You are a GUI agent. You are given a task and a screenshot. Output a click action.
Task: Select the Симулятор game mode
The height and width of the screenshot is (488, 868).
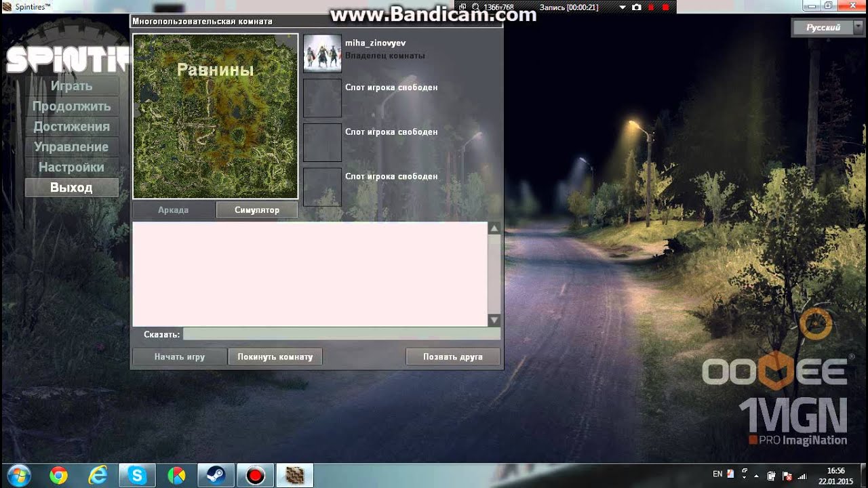pyautogui.click(x=257, y=210)
